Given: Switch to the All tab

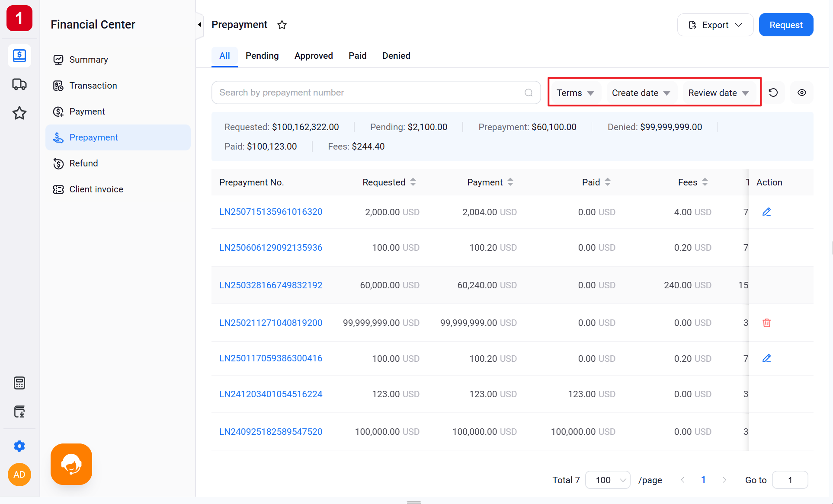Looking at the screenshot, I should [x=224, y=56].
